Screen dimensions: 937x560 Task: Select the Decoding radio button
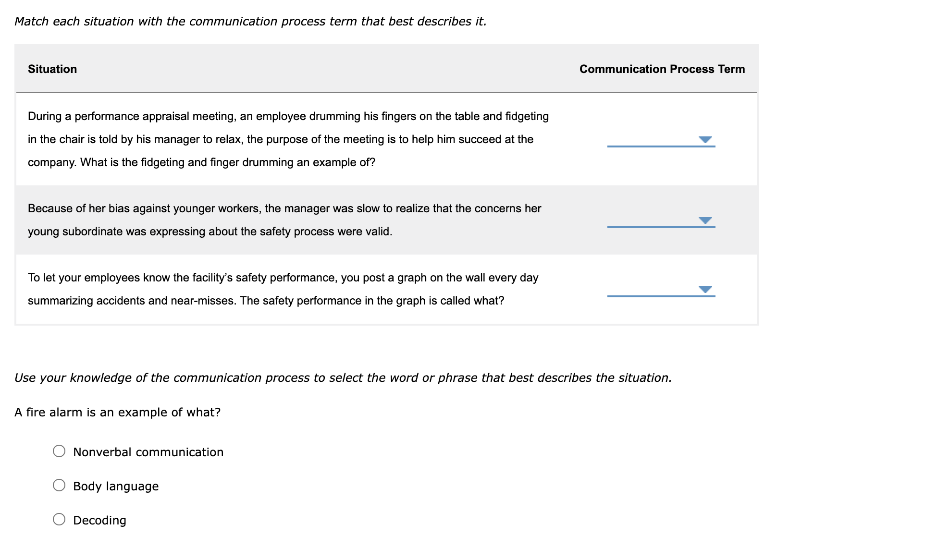point(59,519)
